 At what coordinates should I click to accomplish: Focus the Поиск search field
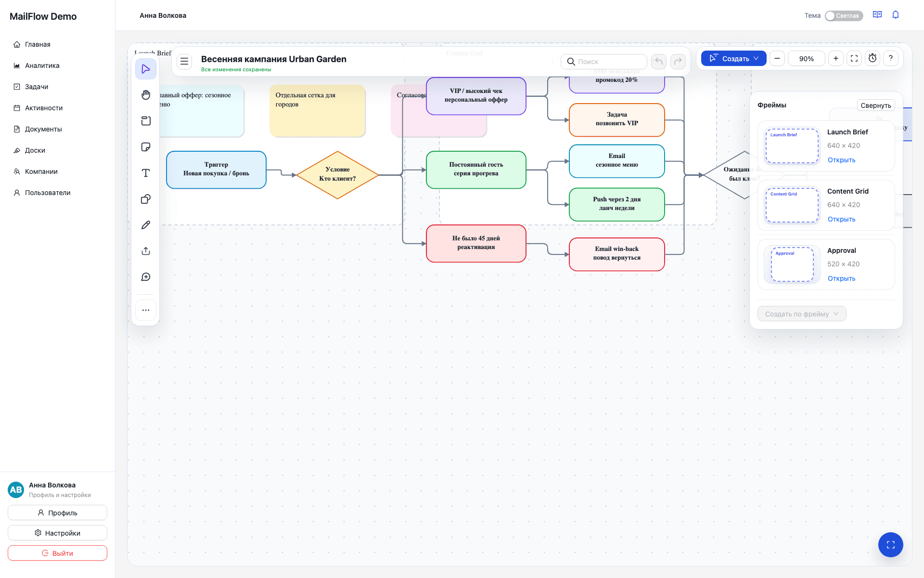[604, 61]
